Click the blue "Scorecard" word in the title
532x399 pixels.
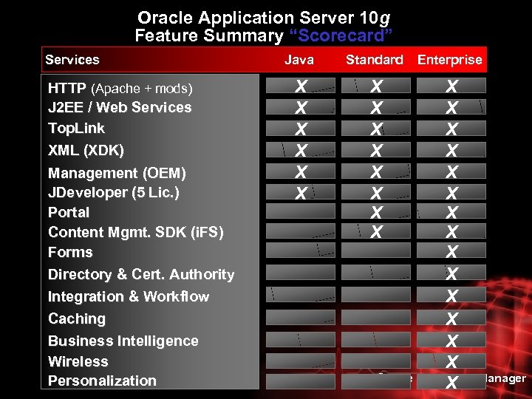click(341, 35)
